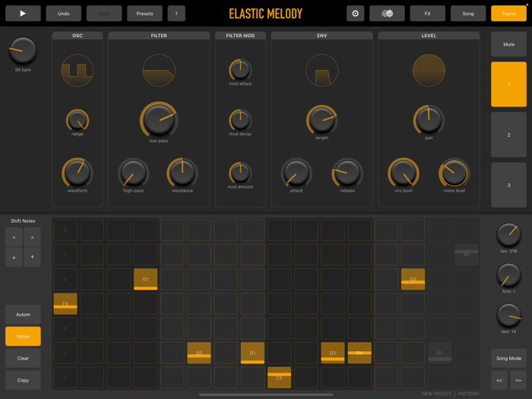Screen dimensions: 532x399
Task: Click the mod attack knob
Action: pos(240,70)
